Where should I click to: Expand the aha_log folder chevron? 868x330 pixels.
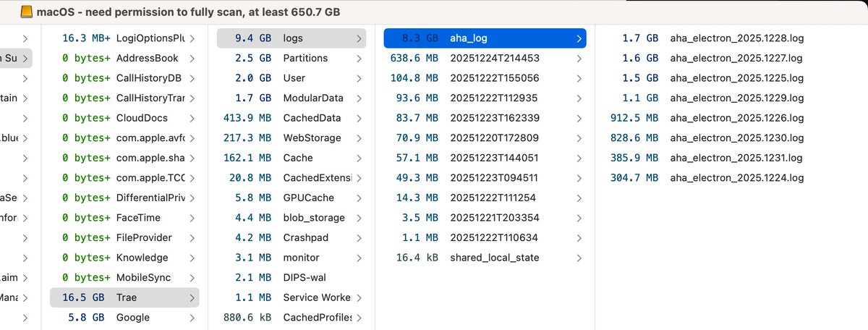pyautogui.click(x=578, y=38)
